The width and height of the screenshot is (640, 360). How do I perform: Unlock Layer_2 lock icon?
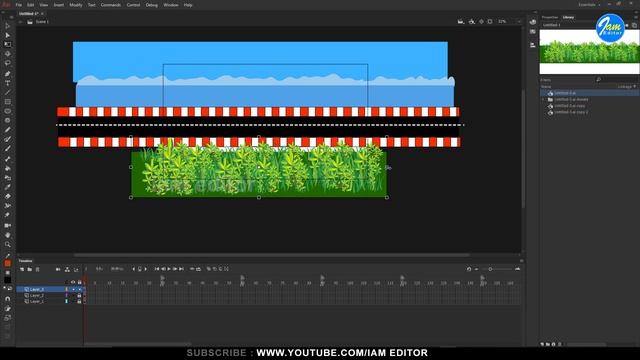tap(80, 295)
